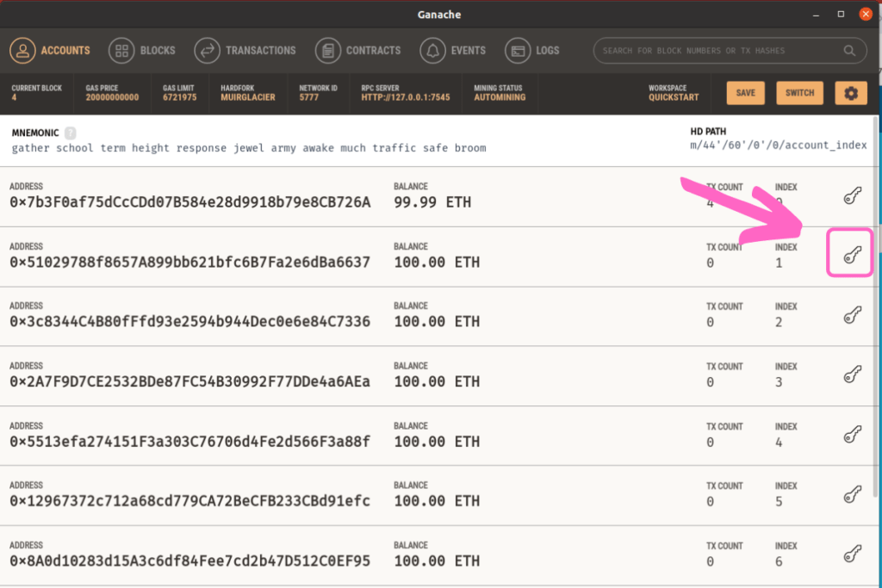Click the QUICKSTART workspace name
The width and height of the screenshot is (882, 588).
pos(674,97)
